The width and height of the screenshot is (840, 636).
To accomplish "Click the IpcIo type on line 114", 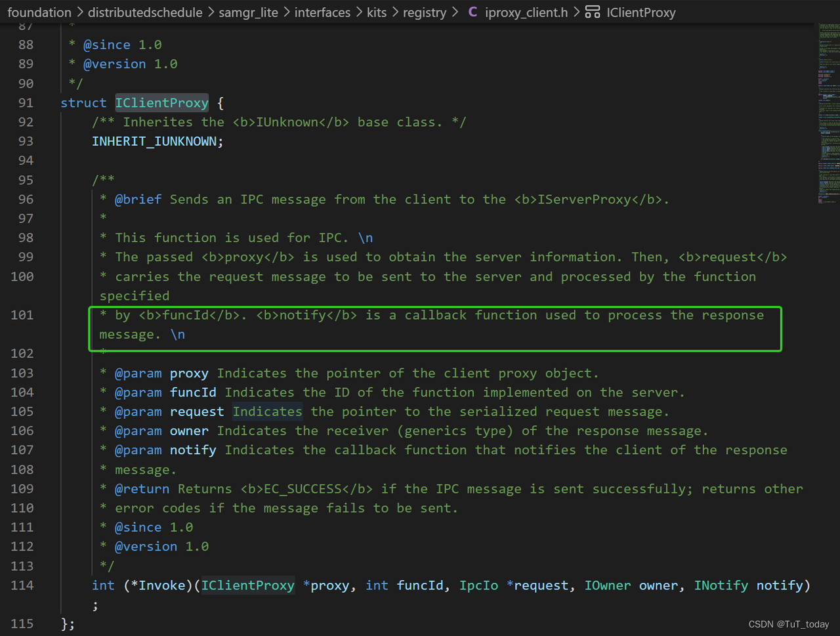I will (478, 585).
